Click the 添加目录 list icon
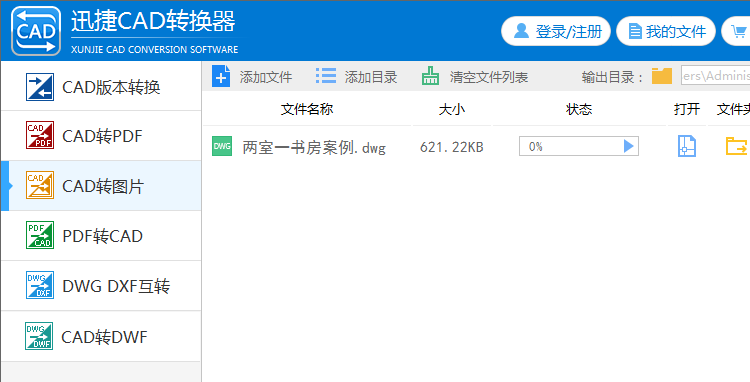750x382 pixels. [326, 76]
